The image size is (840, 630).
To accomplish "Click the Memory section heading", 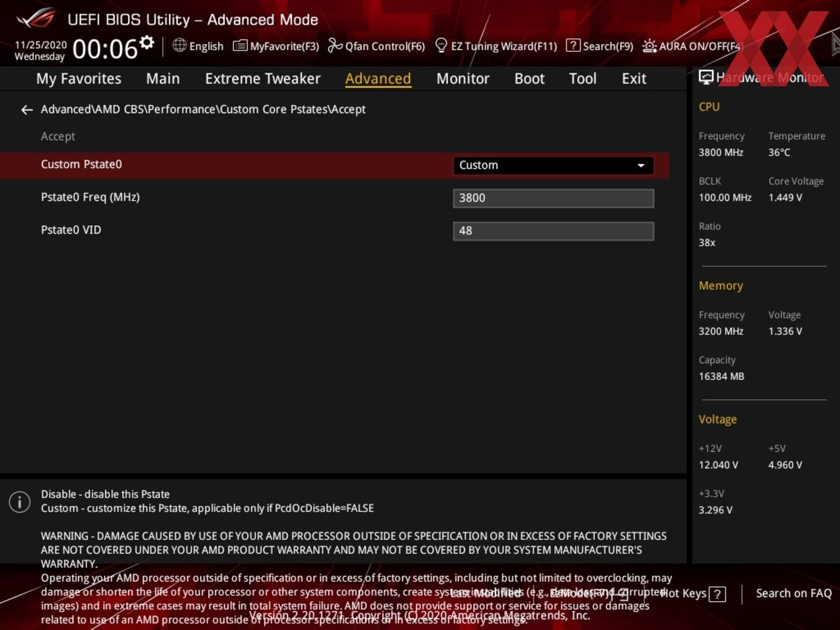I will pyautogui.click(x=721, y=286).
